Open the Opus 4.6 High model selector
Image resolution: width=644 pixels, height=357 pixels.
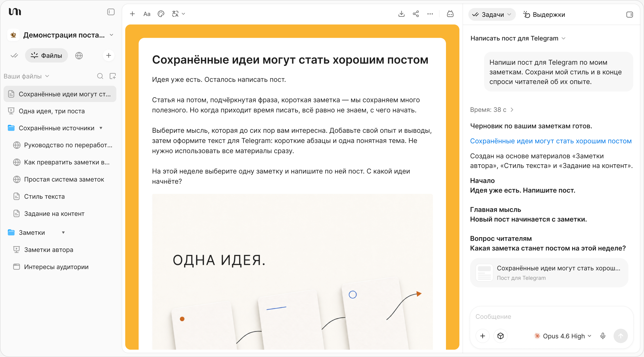pyautogui.click(x=563, y=336)
